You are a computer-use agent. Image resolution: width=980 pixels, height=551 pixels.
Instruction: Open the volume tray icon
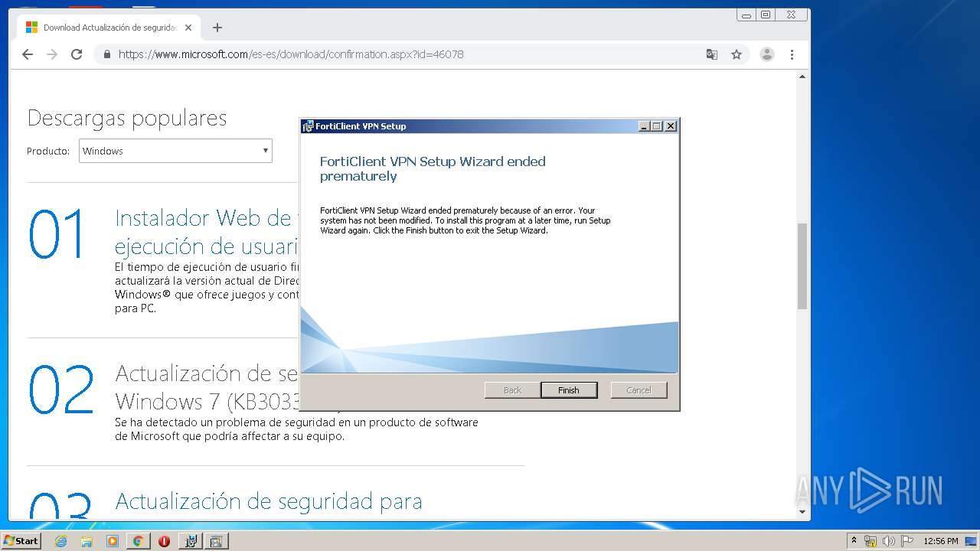890,541
